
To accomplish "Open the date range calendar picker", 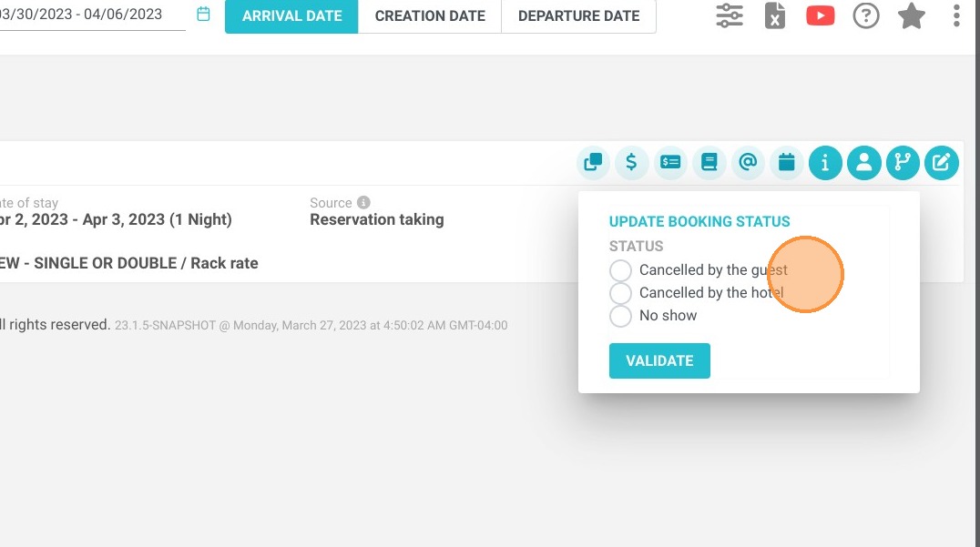I will click(203, 14).
